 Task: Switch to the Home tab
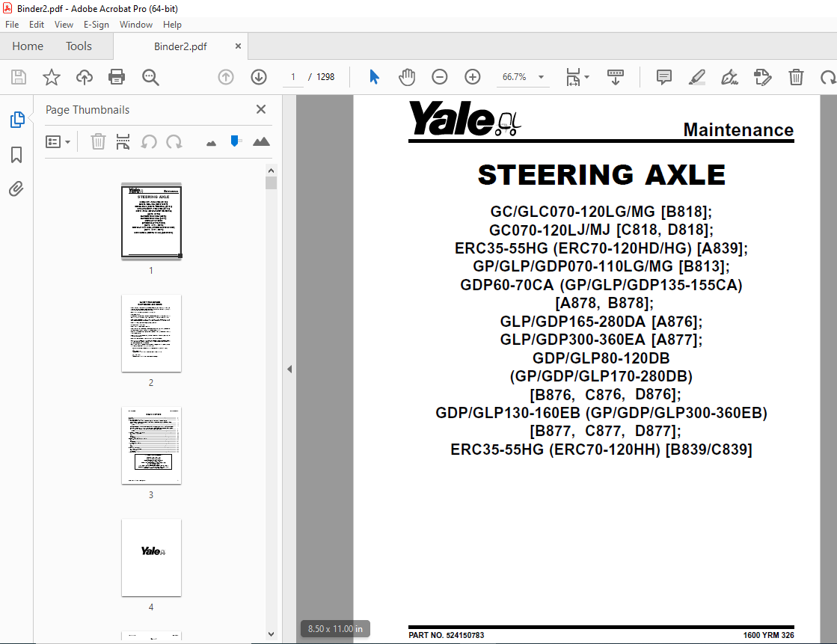pos(28,46)
